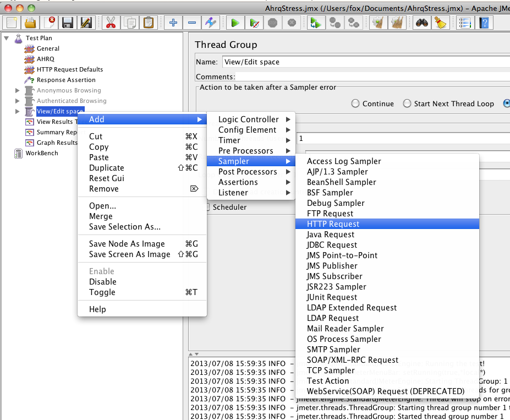The image size is (510, 420).
Task: Open the Function Helper dialog icon
Action: [465, 23]
